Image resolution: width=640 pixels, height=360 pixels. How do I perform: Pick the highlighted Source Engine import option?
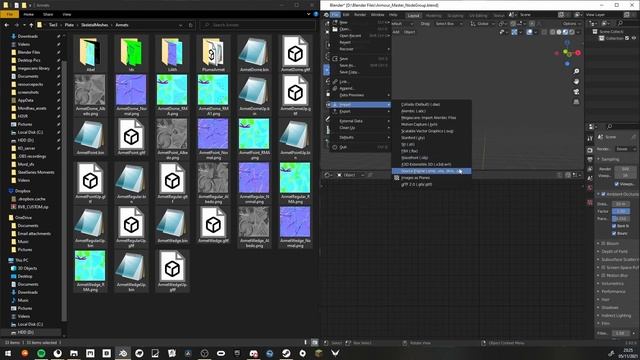tap(431, 171)
